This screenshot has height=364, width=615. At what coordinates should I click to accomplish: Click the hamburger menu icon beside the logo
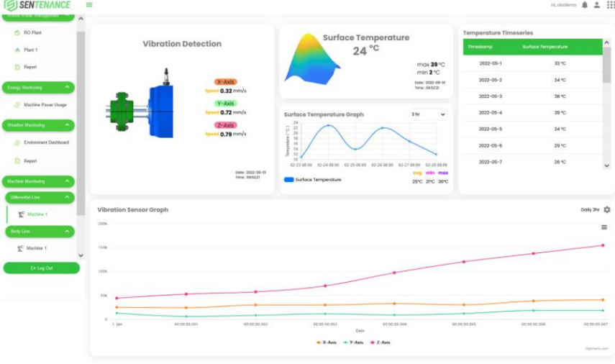click(x=89, y=5)
